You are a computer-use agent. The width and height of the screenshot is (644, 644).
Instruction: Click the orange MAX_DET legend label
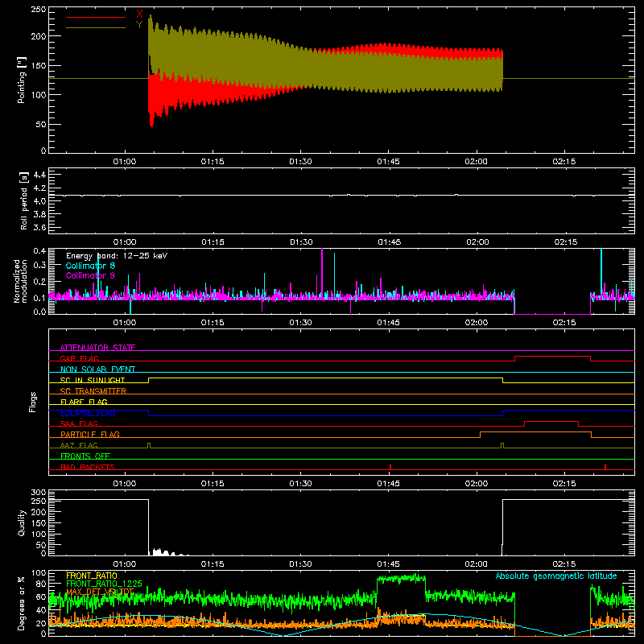tap(100, 592)
